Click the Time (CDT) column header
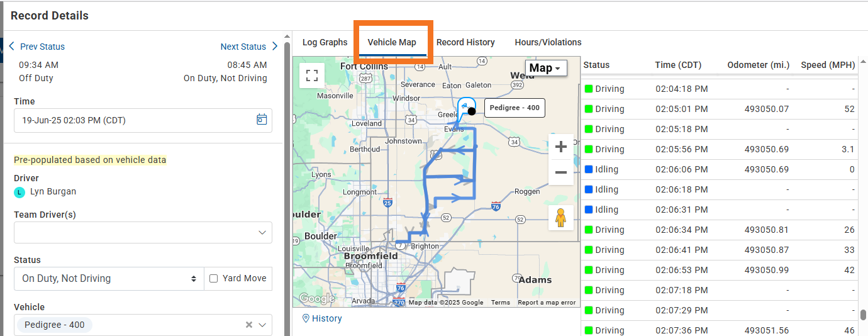Viewport: 868px width, 336px height. click(678, 65)
